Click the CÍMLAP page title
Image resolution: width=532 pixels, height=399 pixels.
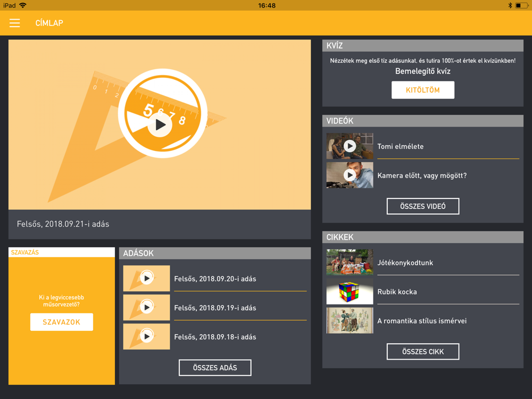[x=49, y=23]
